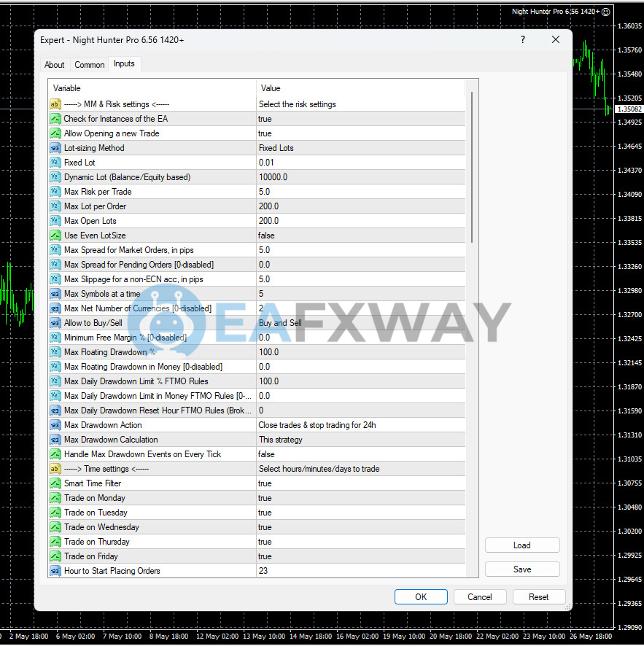Viewport: 644px width, 646px height.
Task: Switch to the About tab
Action: click(x=55, y=65)
